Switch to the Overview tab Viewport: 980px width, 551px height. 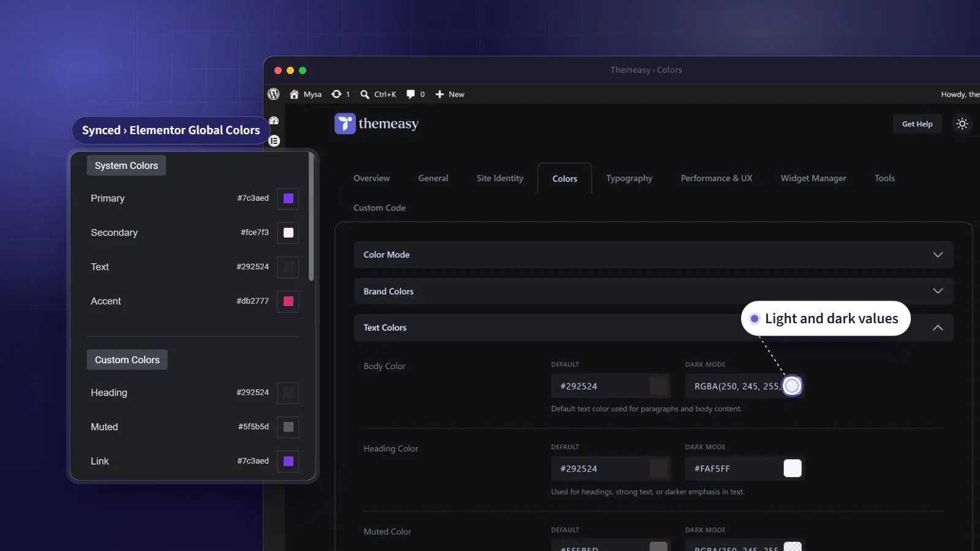pyautogui.click(x=371, y=178)
